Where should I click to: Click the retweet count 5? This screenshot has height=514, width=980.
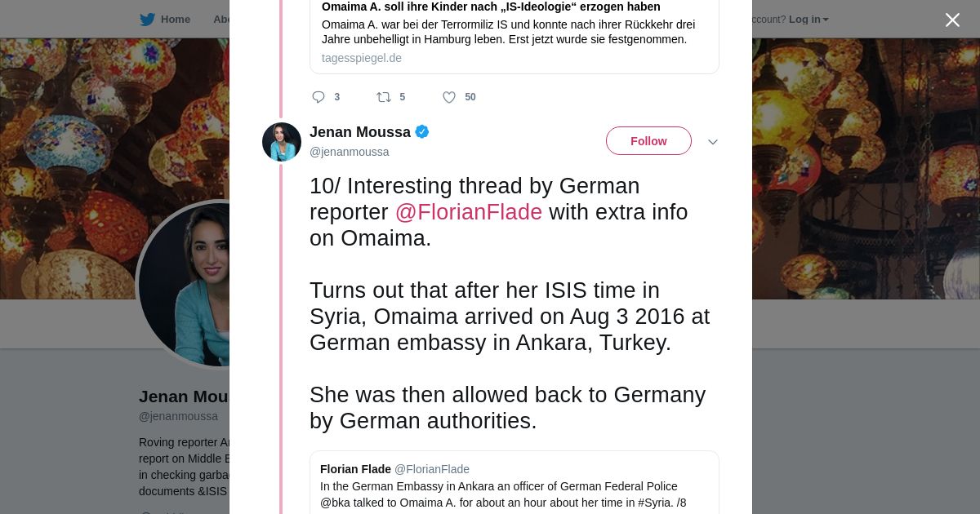(403, 97)
